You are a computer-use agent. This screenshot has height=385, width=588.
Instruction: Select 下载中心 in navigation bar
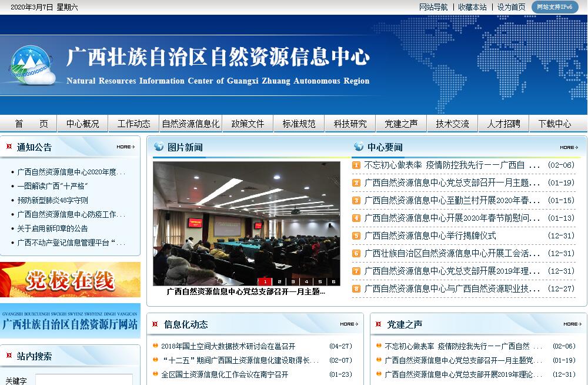coord(554,124)
